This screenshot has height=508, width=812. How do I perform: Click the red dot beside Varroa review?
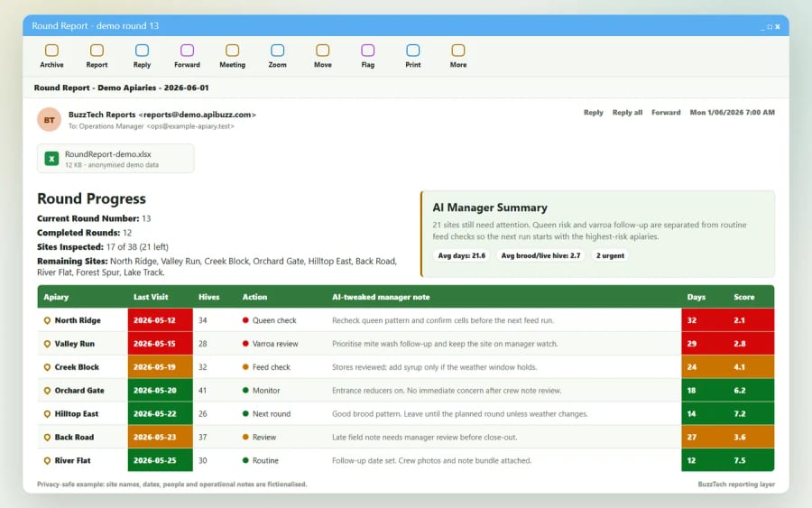pyautogui.click(x=245, y=343)
